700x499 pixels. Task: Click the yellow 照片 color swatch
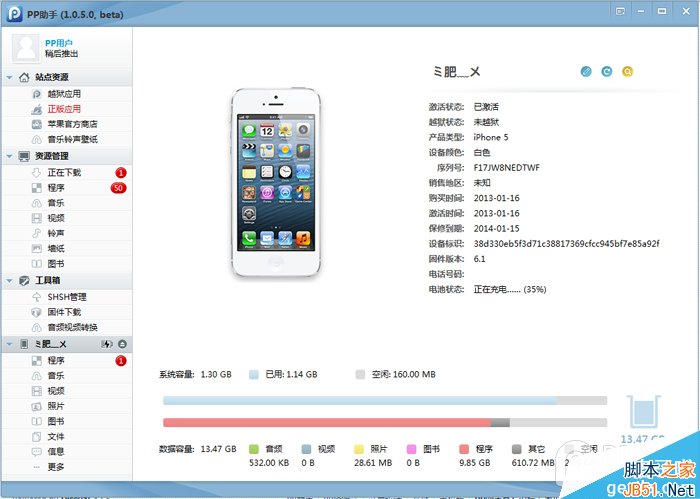[x=359, y=449]
